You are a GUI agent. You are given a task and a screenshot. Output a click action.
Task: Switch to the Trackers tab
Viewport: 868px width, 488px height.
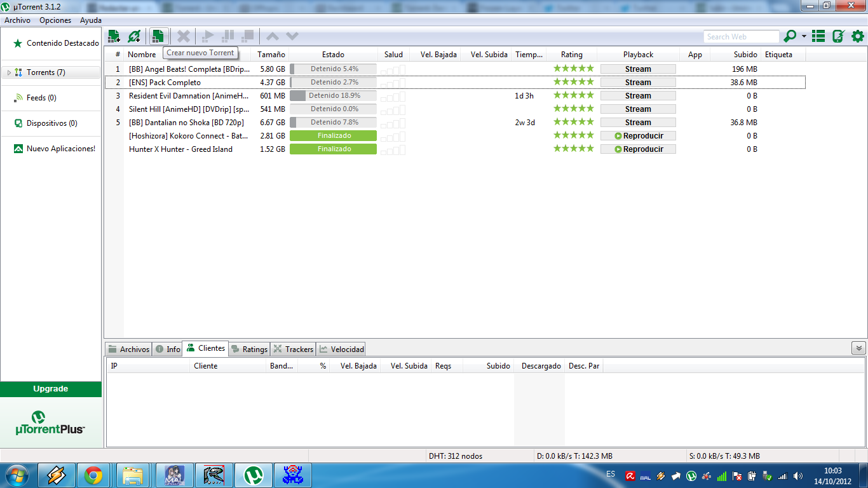[293, 348]
